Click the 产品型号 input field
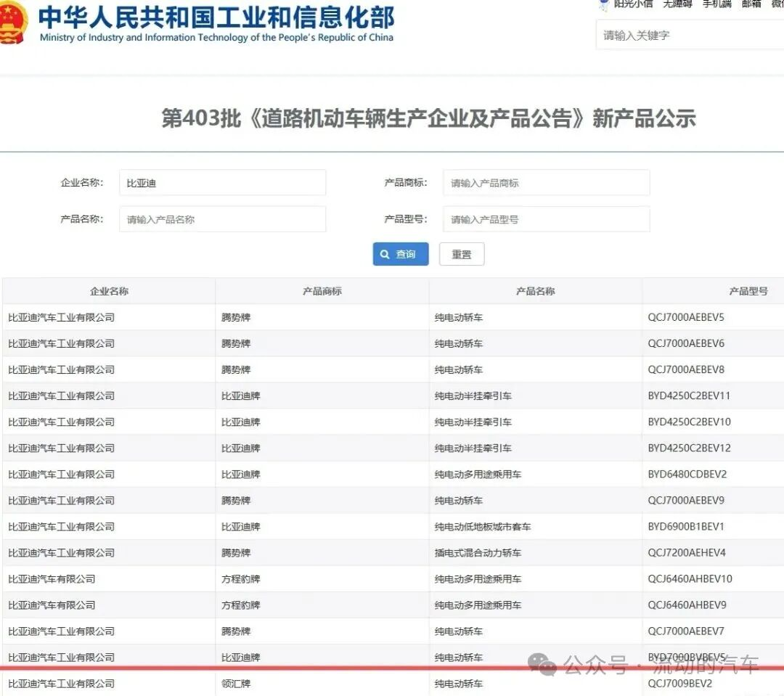The width and height of the screenshot is (784, 696). click(x=546, y=218)
